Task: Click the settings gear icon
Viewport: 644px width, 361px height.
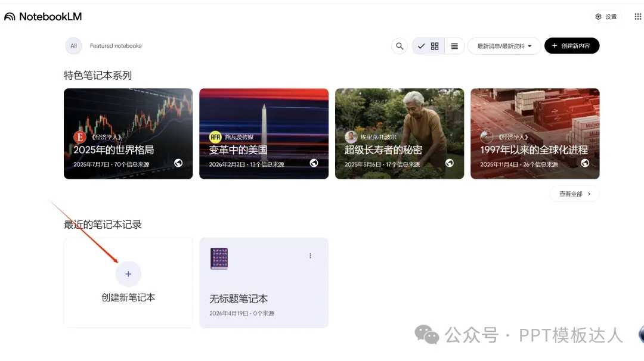Action: point(598,17)
